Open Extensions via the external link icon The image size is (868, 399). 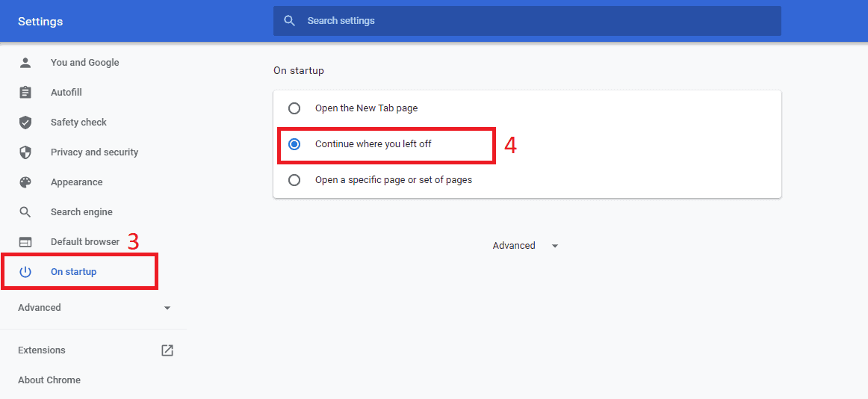[167, 350]
